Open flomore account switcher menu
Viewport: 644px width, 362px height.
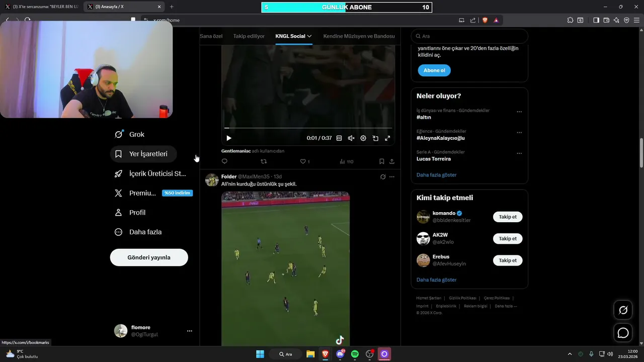tap(153, 331)
